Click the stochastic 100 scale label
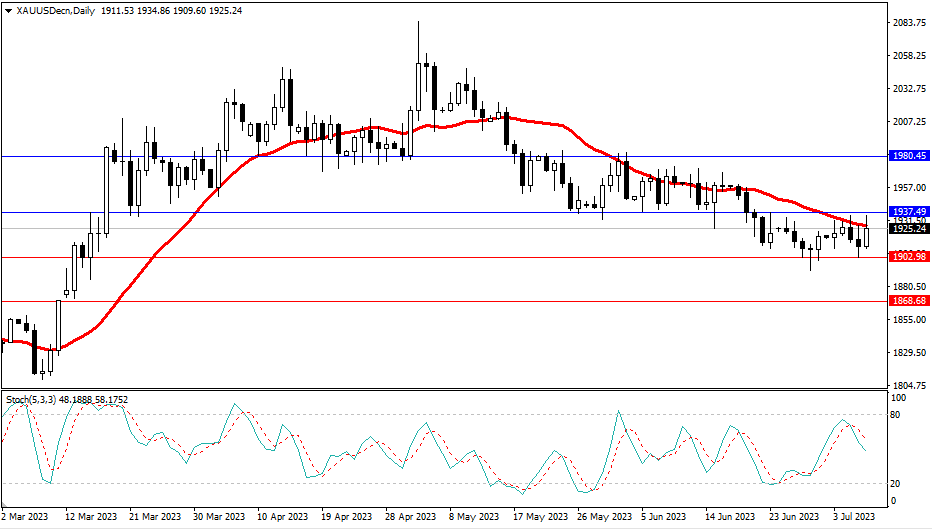 pyautogui.click(x=899, y=398)
